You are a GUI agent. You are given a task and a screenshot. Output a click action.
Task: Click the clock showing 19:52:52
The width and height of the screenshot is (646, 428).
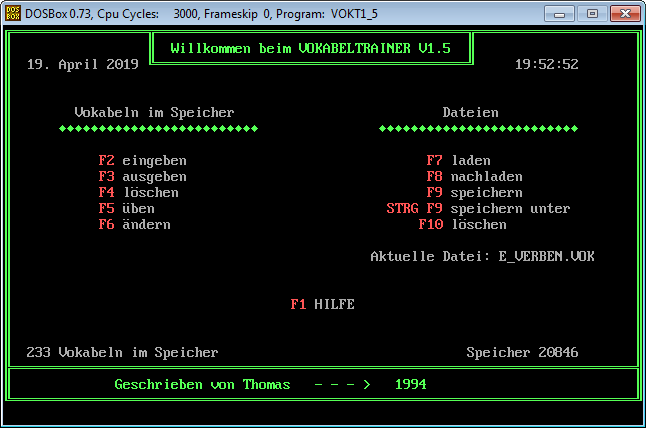point(546,64)
